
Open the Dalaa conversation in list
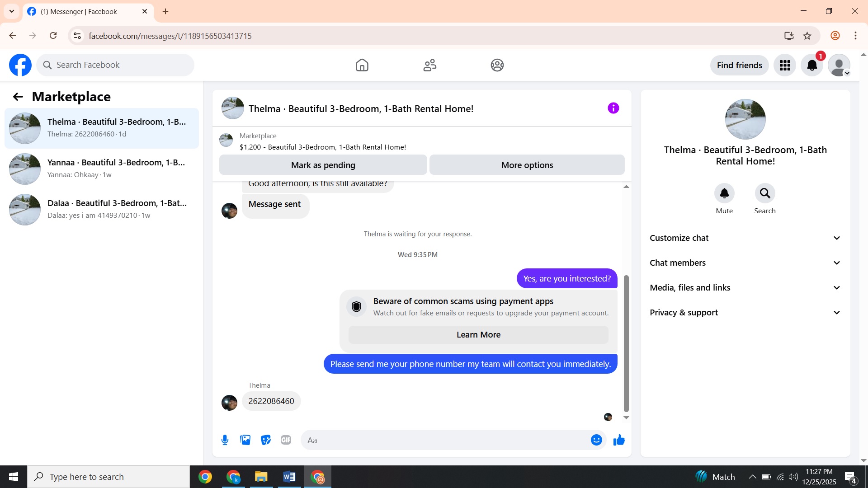click(102, 210)
